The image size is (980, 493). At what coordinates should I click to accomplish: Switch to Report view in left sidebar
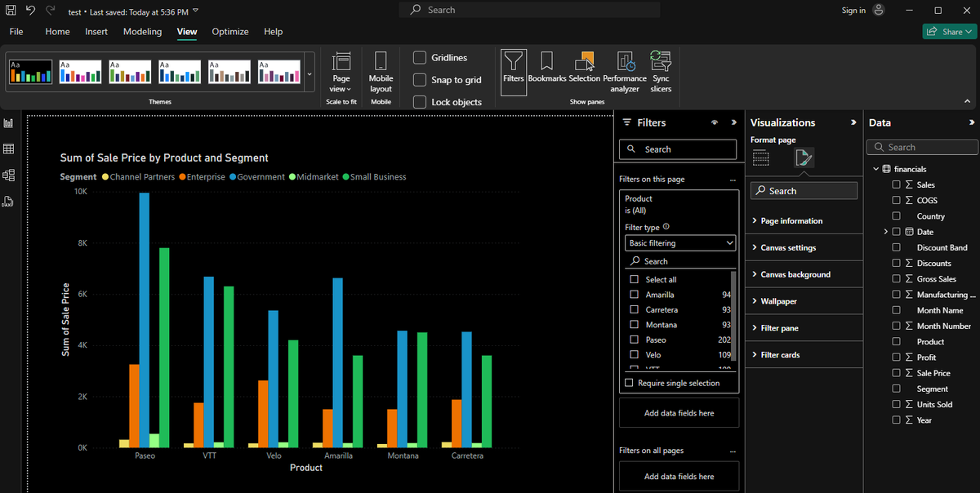[x=9, y=123]
